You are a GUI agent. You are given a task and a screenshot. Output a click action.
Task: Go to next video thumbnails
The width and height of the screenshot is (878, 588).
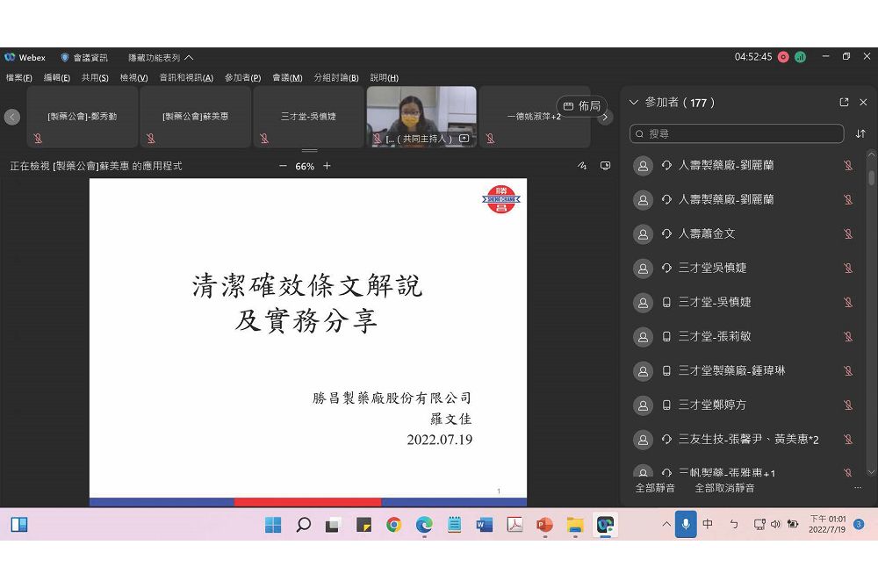pyautogui.click(x=605, y=117)
